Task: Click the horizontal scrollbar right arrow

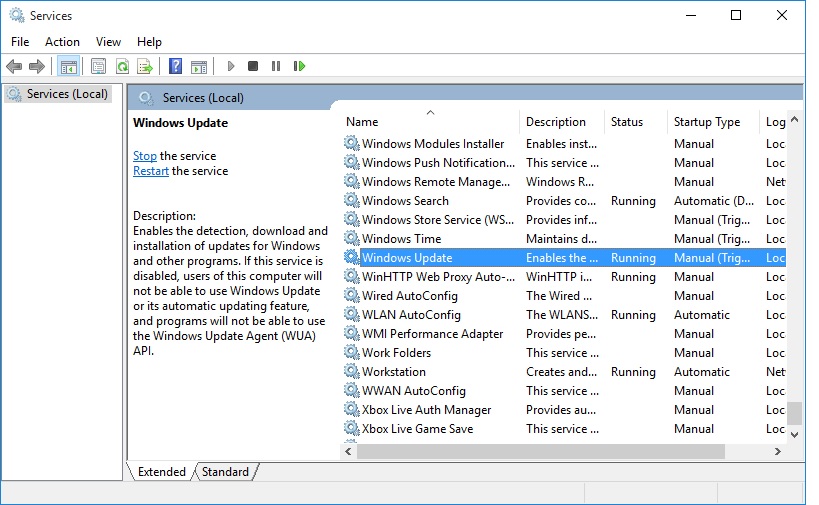Action: [x=778, y=451]
